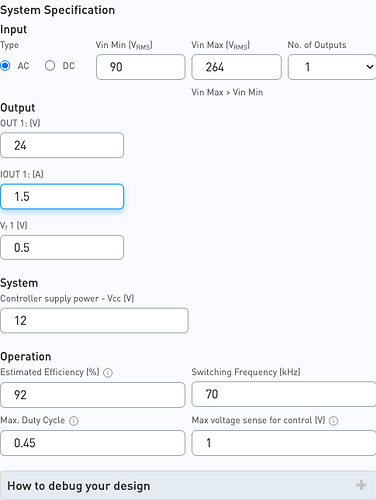376x500 pixels.
Task: Expand the How to debug your design section
Action: click(x=188, y=485)
